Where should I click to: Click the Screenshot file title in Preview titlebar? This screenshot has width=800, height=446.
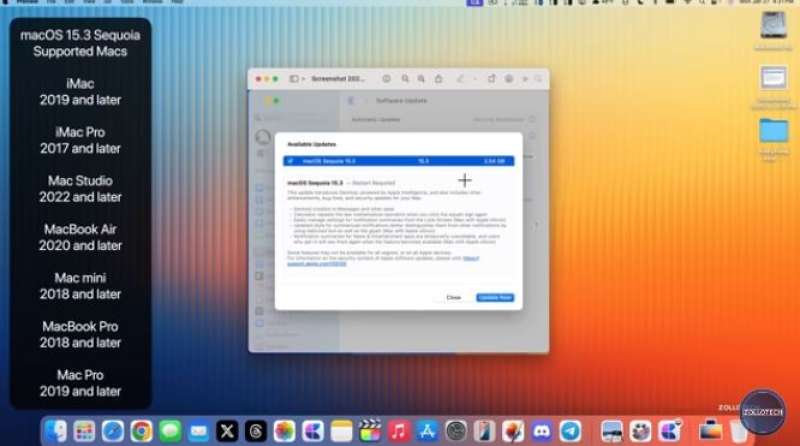(x=338, y=79)
